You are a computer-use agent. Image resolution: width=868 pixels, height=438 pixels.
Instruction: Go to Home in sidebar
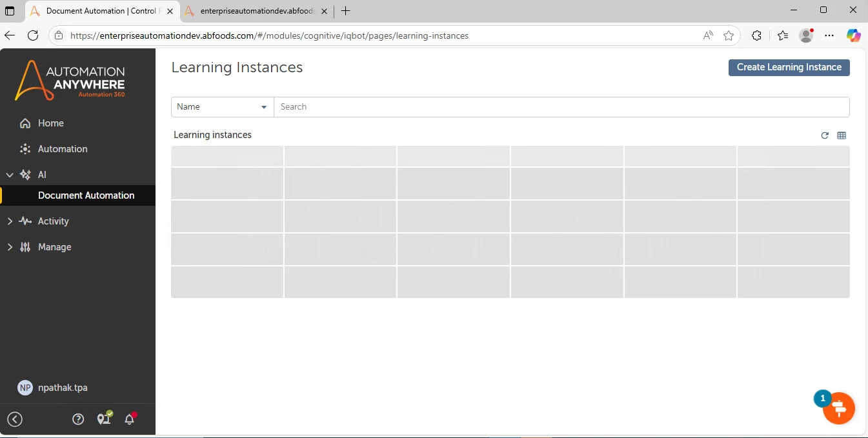(x=51, y=123)
